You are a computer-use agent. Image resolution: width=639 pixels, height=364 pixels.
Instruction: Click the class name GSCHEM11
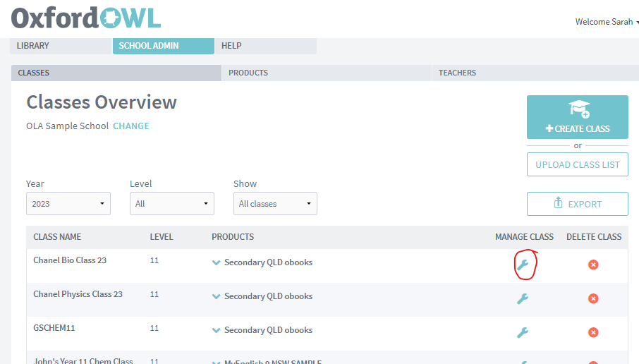(x=54, y=328)
